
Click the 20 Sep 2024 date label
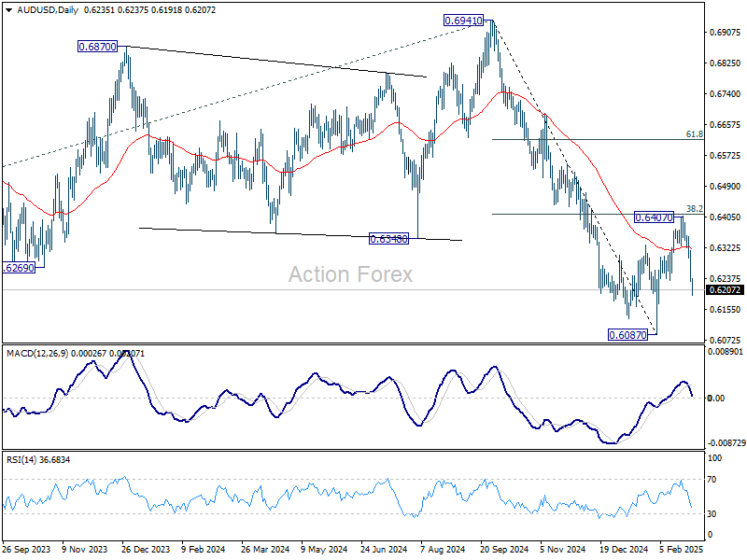tap(504, 550)
